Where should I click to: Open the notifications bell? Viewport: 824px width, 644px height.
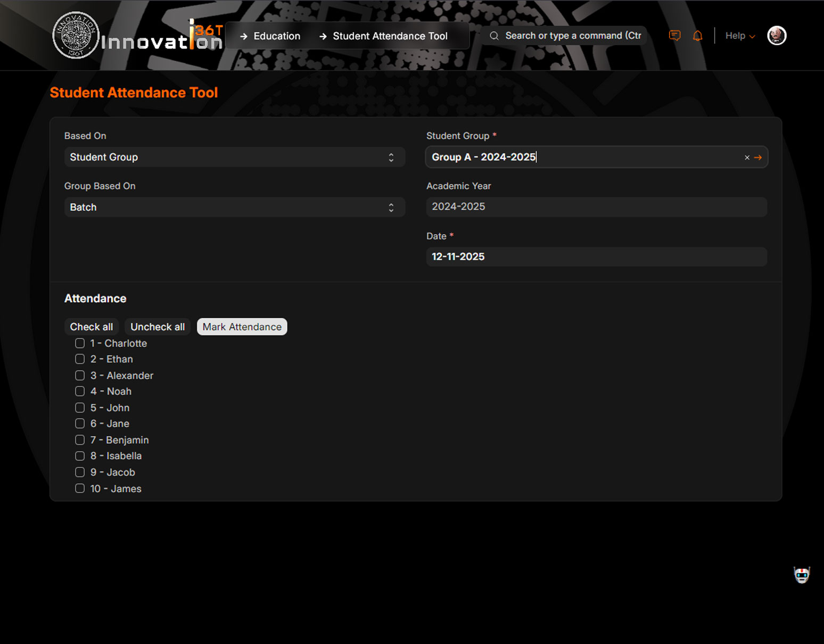point(697,36)
